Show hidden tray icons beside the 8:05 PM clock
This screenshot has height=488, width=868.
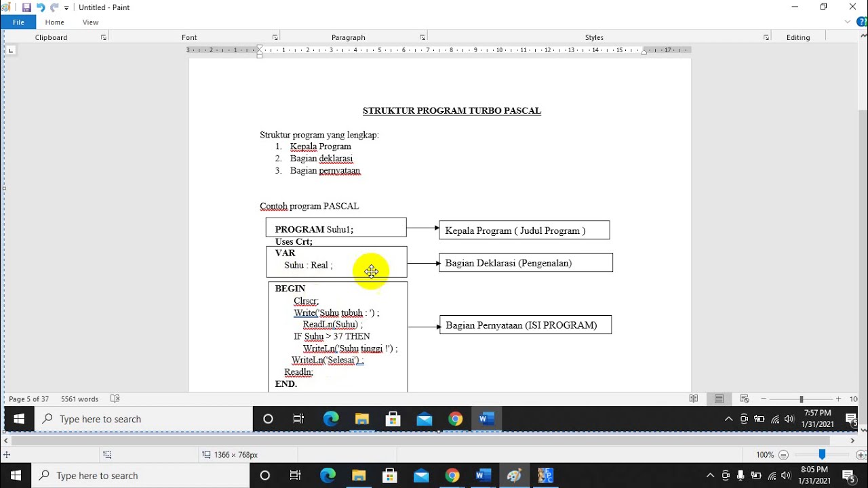pos(711,476)
